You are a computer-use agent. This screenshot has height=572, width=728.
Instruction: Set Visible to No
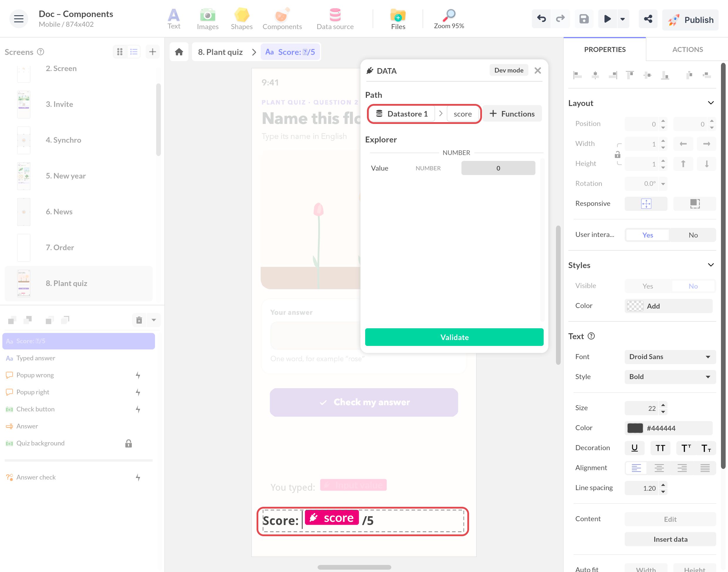(693, 286)
